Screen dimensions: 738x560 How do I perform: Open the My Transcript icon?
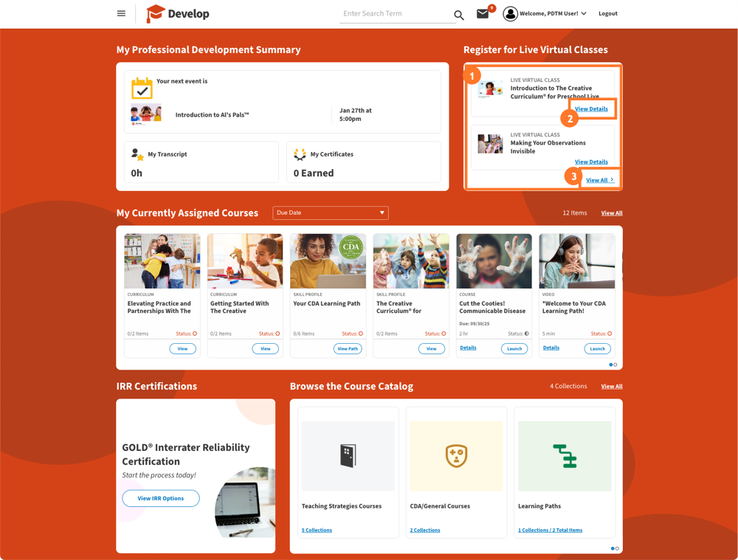click(x=137, y=154)
